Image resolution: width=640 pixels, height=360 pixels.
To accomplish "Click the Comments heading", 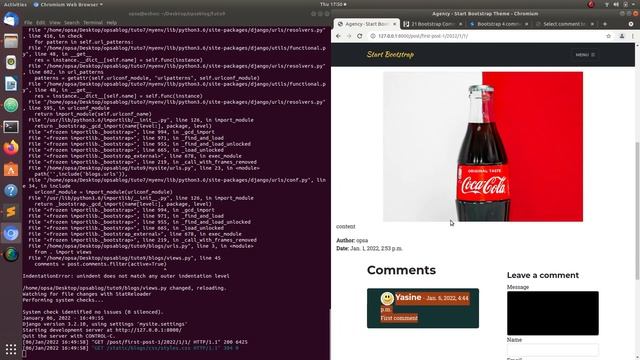I will click(401, 270).
